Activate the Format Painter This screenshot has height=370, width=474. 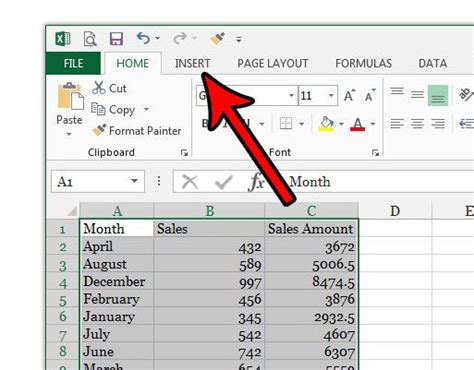click(x=137, y=131)
